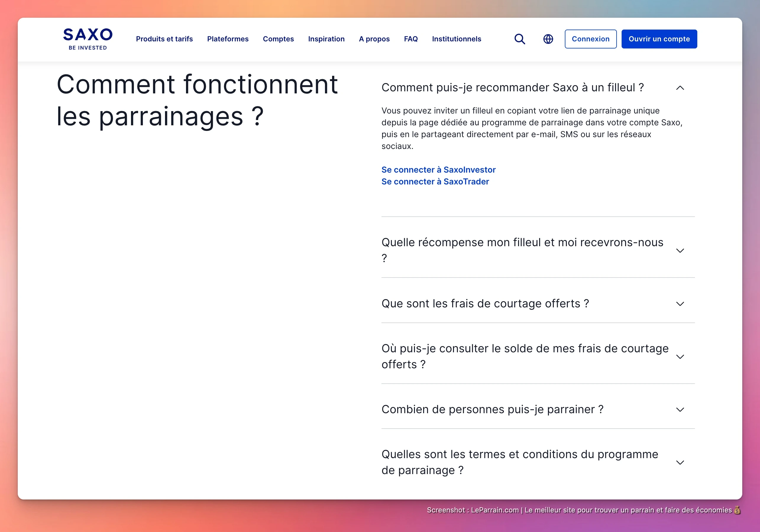Open the Inspiration menu

tap(326, 39)
